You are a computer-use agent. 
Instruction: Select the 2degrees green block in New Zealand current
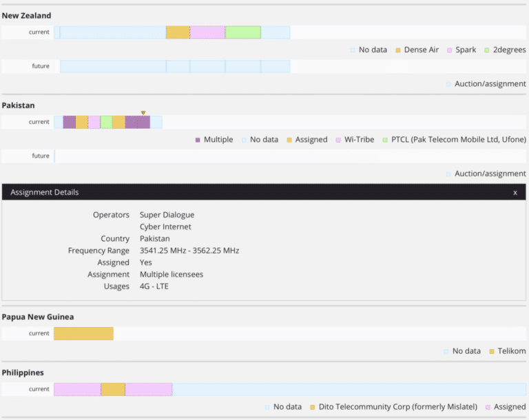(x=243, y=32)
